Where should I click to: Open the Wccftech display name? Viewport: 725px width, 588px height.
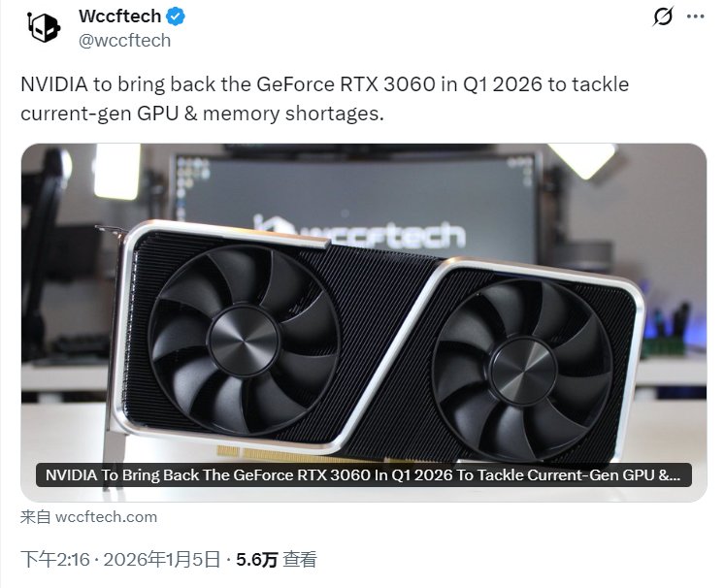[x=119, y=16]
